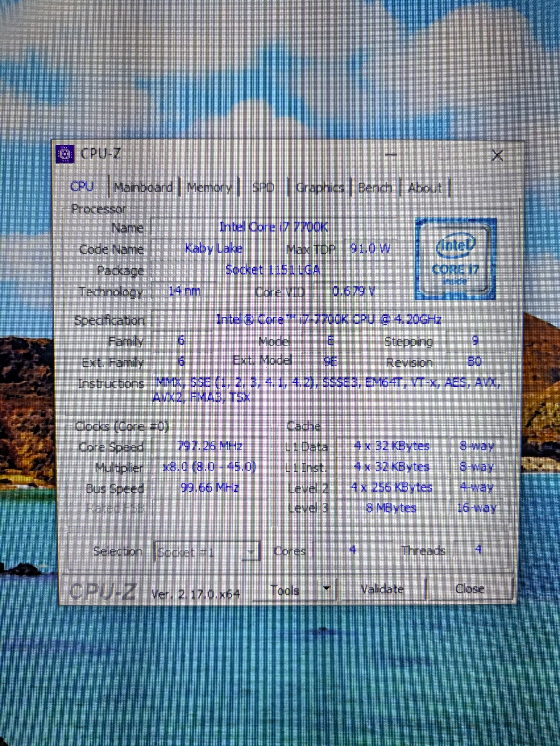The height and width of the screenshot is (746, 560).
Task: Click the CPU-Z app icon in title bar
Action: pyautogui.click(x=65, y=154)
